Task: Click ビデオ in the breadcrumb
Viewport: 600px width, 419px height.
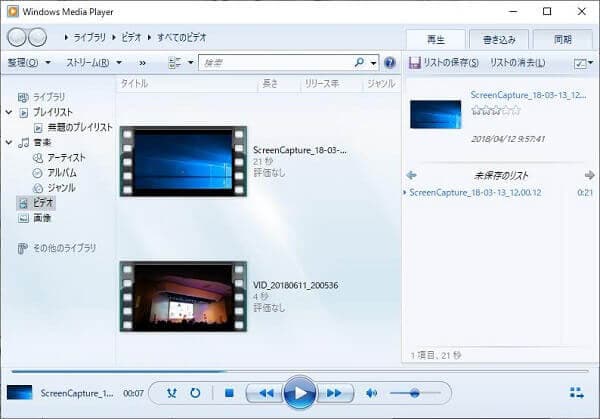Action: [131, 37]
